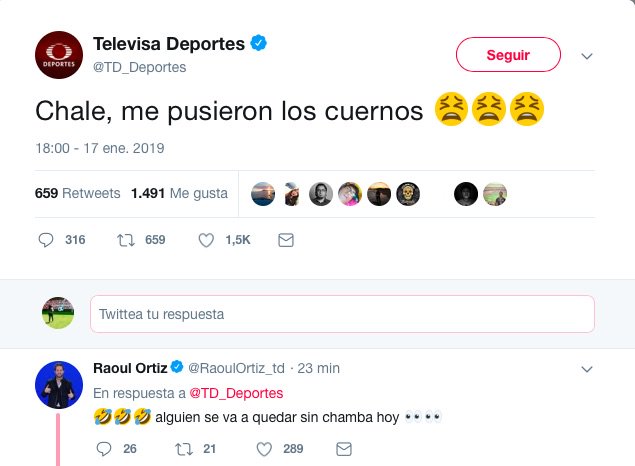The height and width of the screenshot is (466, 635).
Task: Open the 18:00 - 17 ene. 2019 timestamp
Action: [100, 148]
